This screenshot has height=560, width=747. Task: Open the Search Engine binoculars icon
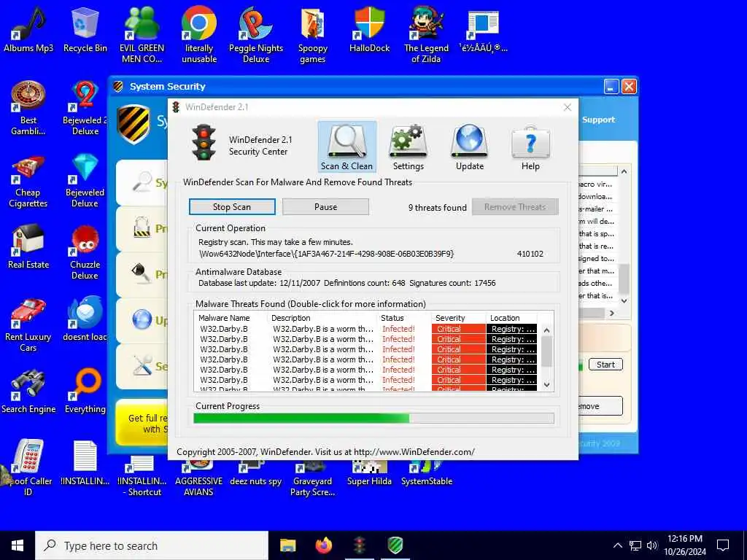(x=28, y=391)
